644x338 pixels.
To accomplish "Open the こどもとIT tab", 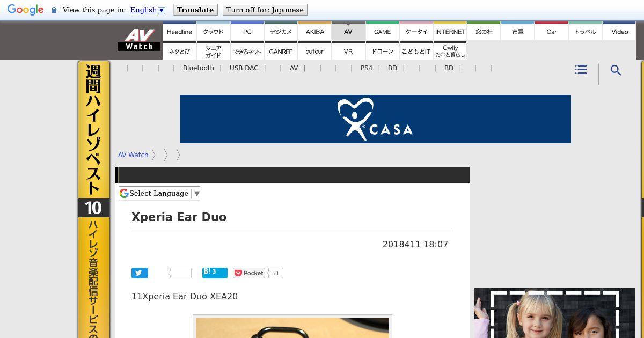I will coord(416,51).
